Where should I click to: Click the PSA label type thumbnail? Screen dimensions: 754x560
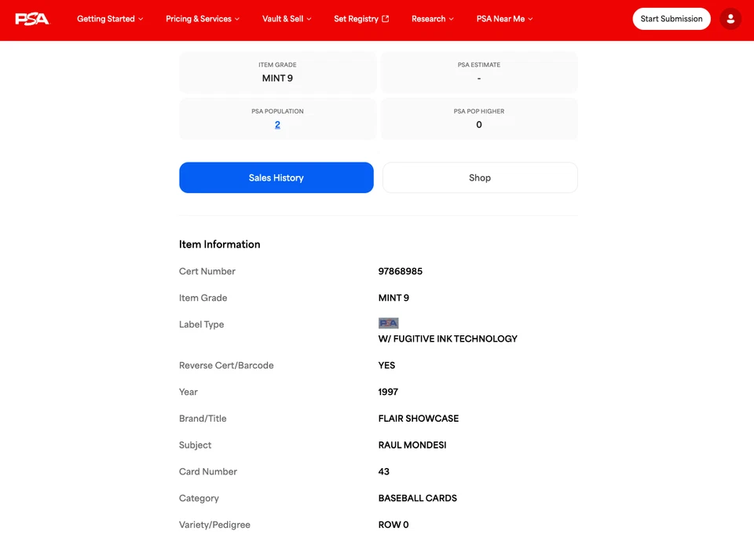(388, 323)
